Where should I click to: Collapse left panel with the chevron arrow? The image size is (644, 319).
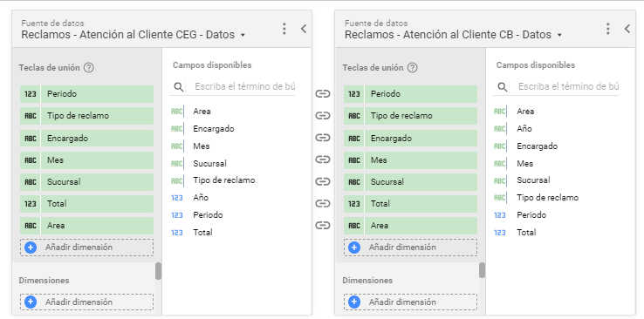[x=304, y=29]
